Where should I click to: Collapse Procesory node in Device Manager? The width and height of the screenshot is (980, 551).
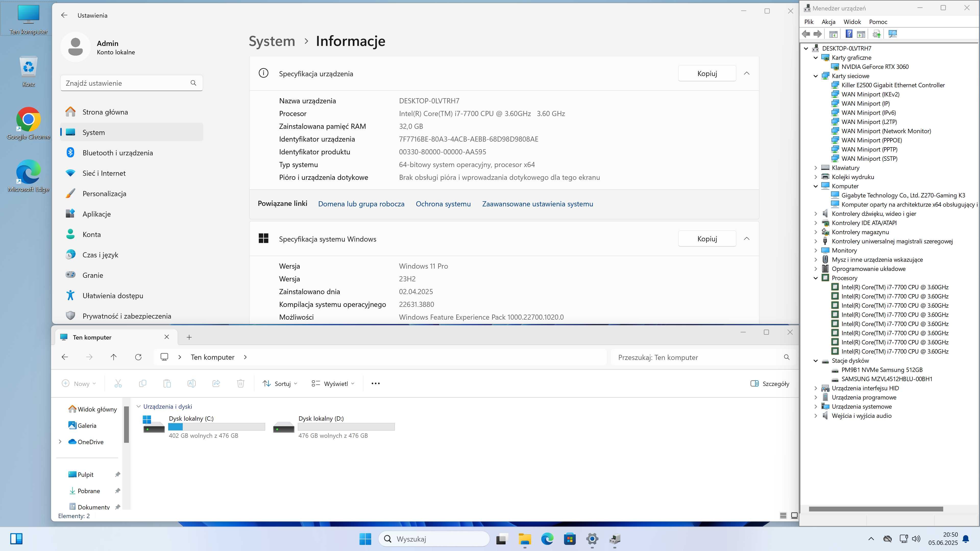(816, 278)
